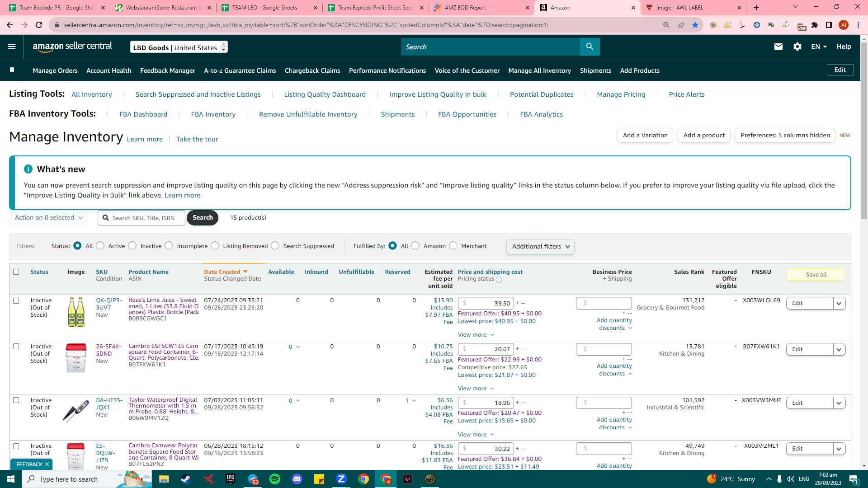
Task: Click the Amazon Seller Central logo
Action: point(72,47)
